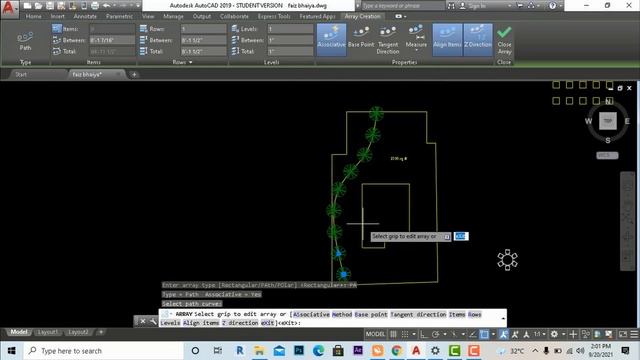This screenshot has height=360, width=640.
Task: Select the Tangent Direction tool
Action: point(388,40)
